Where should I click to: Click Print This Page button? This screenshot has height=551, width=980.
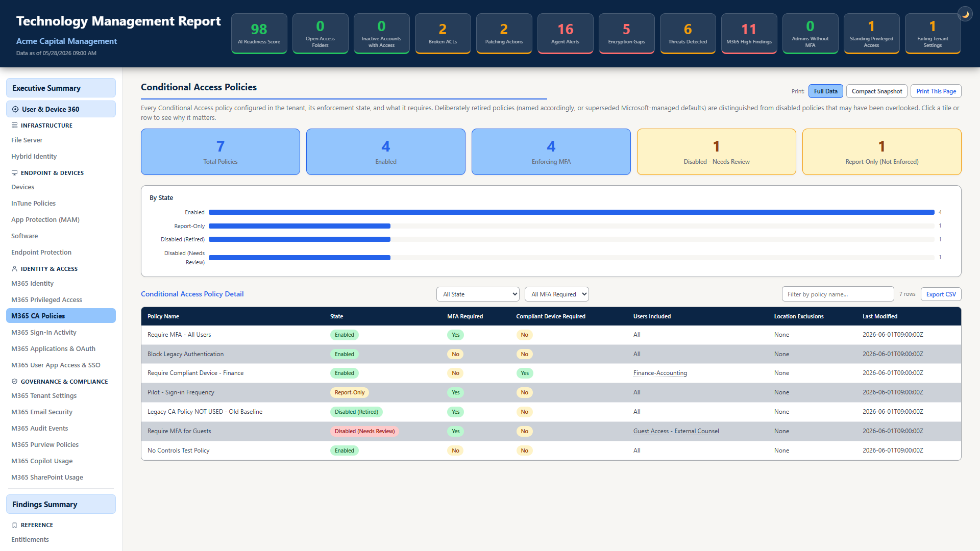pos(936,91)
